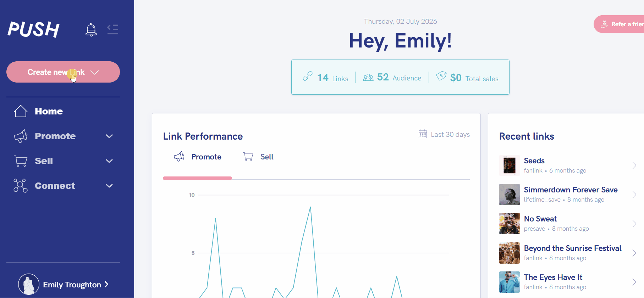Expand the Connect sidebar section chevron
644x298 pixels.
[109, 186]
